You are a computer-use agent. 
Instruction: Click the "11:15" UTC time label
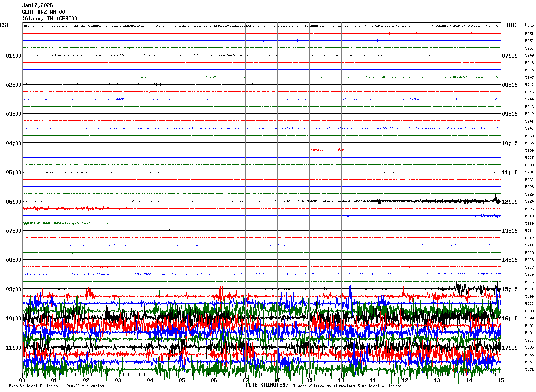(x=510, y=173)
